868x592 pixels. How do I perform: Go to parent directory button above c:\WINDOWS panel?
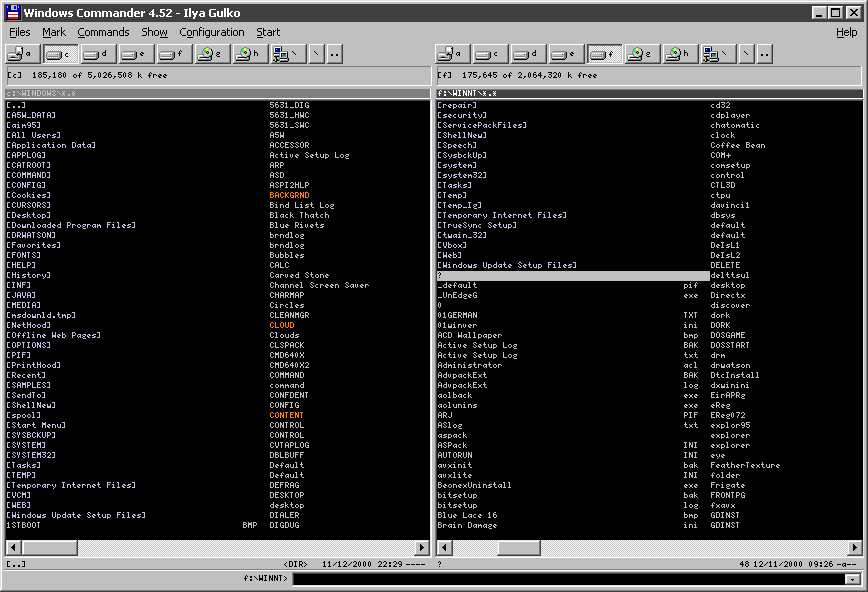pyautogui.click(x=334, y=54)
